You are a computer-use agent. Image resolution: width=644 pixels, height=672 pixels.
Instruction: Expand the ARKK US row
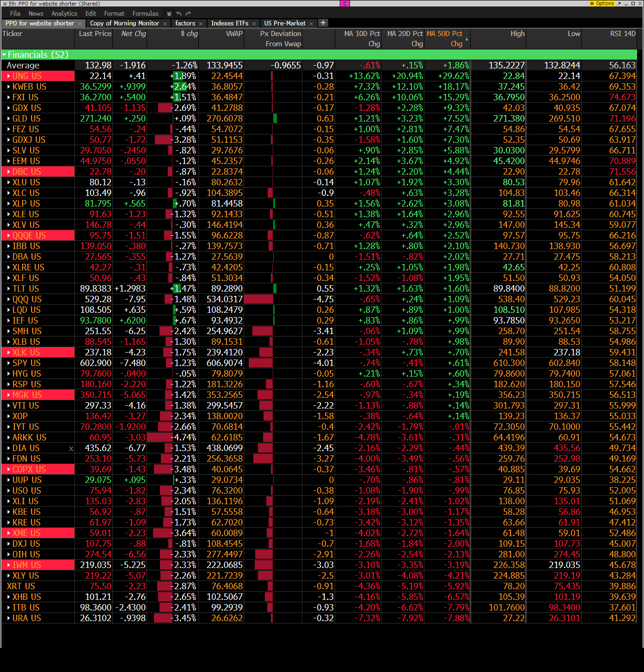9,438
